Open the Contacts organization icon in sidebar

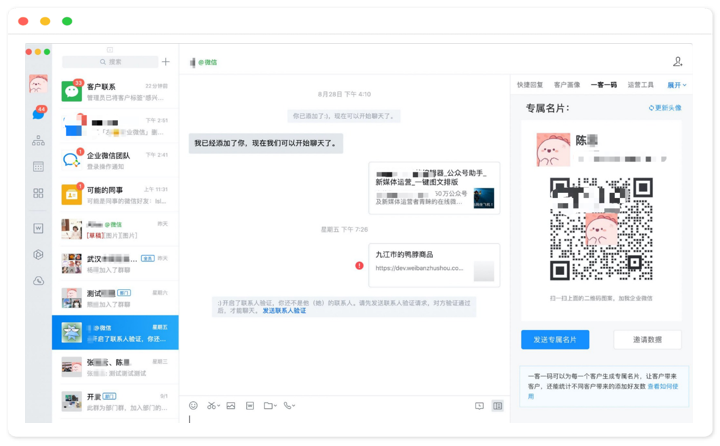[38, 141]
